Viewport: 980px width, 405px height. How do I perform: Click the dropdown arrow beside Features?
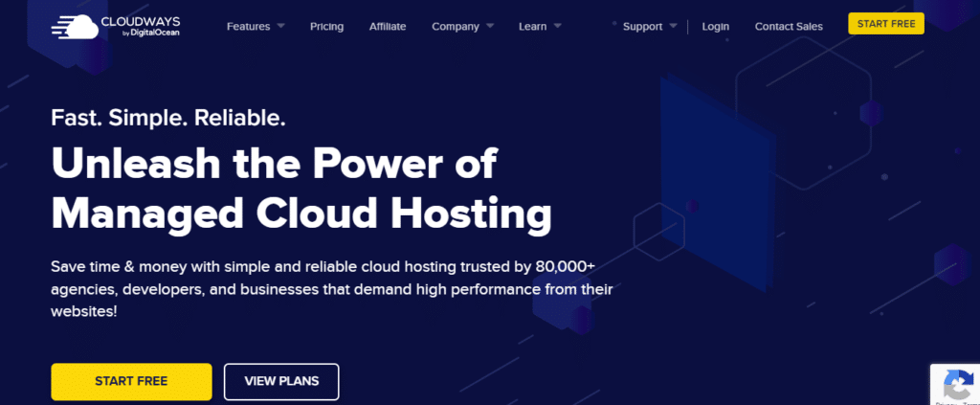(280, 26)
